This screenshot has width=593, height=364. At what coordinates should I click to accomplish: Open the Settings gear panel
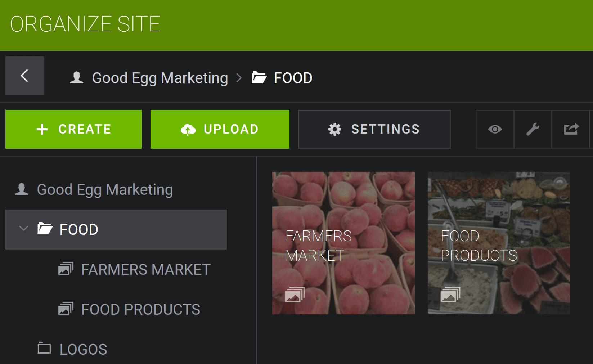374,129
